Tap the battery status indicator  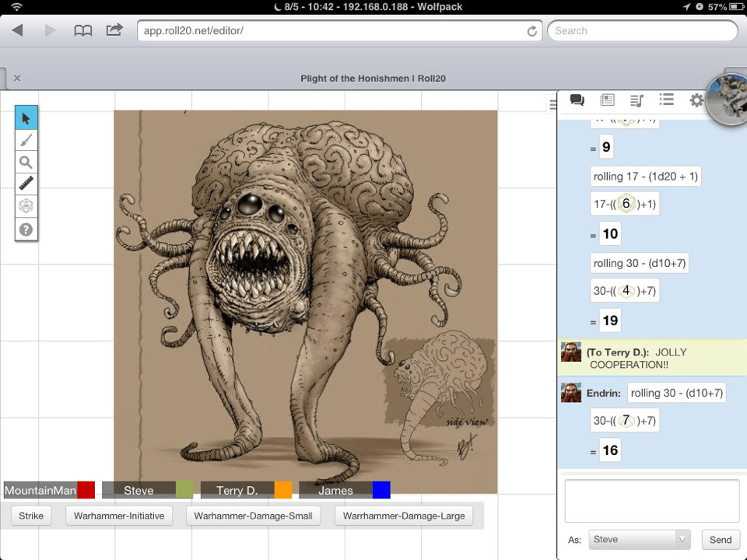tap(735, 7)
